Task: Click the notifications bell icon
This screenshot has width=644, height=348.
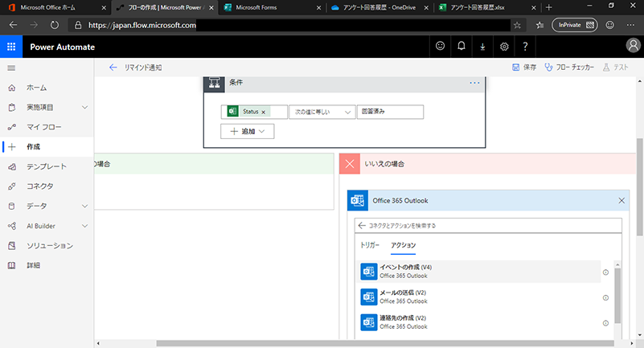Action: tap(461, 47)
